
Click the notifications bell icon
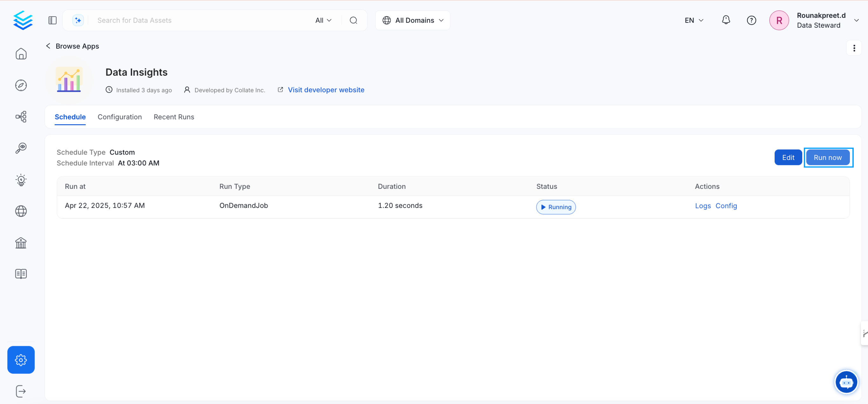tap(726, 20)
